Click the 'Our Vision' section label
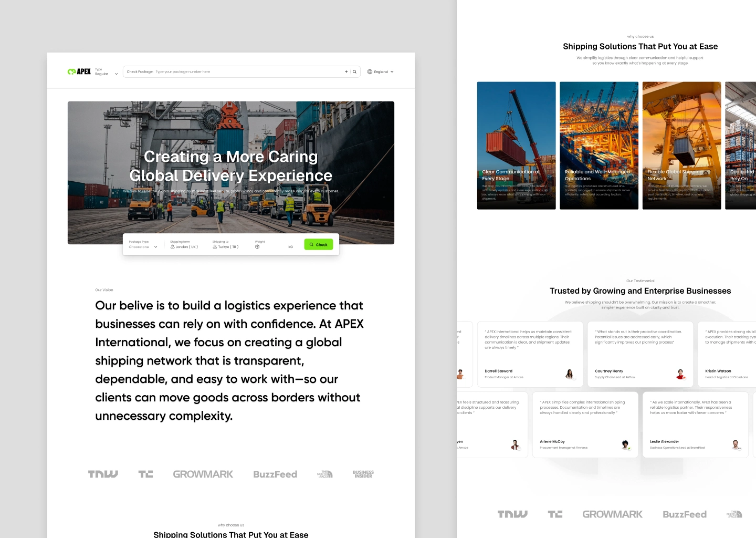This screenshot has width=756, height=538. click(104, 290)
